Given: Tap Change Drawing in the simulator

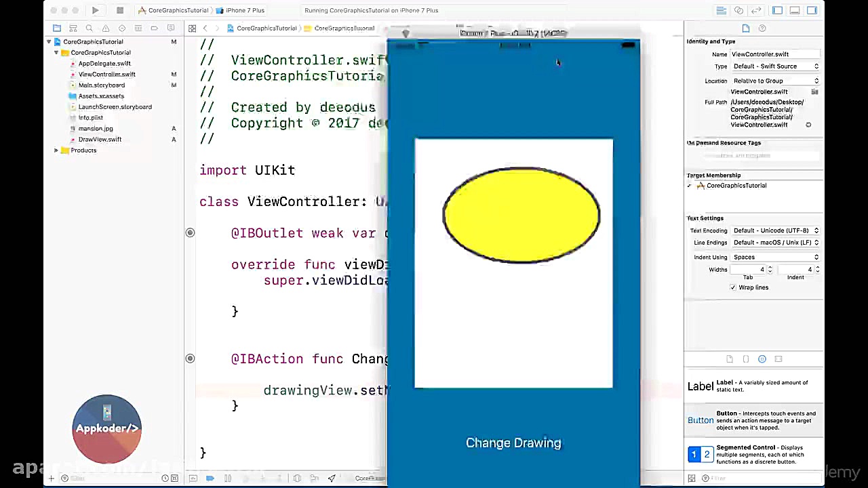Looking at the screenshot, I should (x=513, y=443).
